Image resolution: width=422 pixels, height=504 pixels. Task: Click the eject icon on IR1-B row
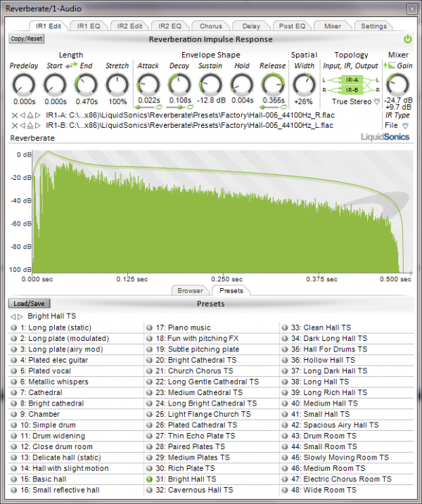click(x=30, y=125)
